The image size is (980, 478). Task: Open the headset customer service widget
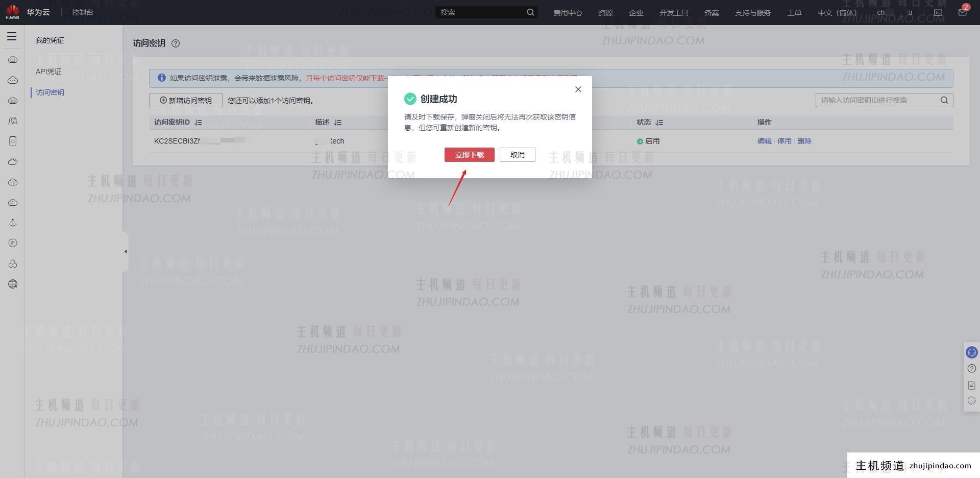pos(972,352)
